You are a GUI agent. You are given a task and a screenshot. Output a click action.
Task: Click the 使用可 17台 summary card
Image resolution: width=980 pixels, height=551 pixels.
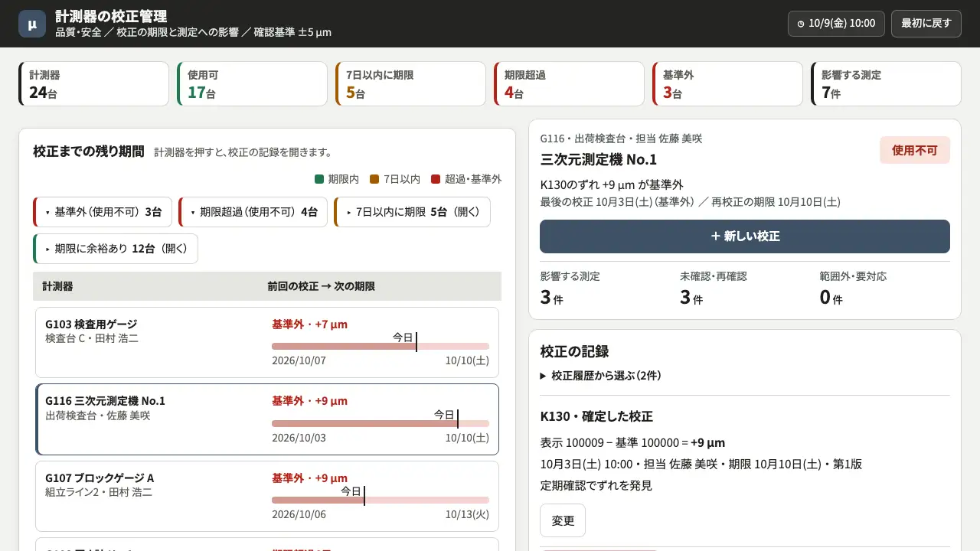(252, 83)
